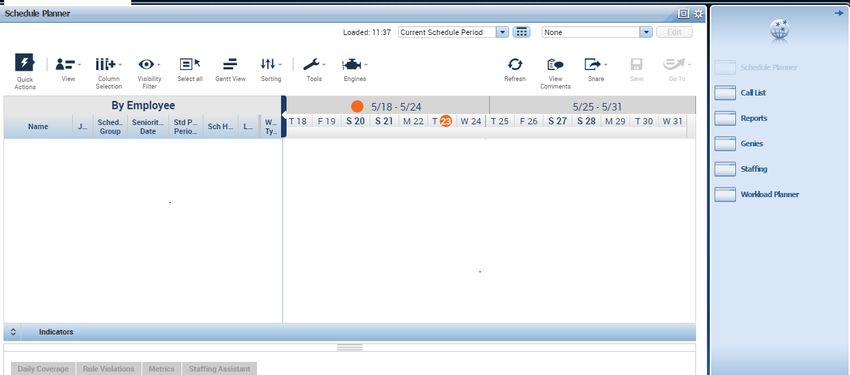This screenshot has height=375, width=850.
Task: Open the Quick Actions lightning icon
Action: (24, 63)
